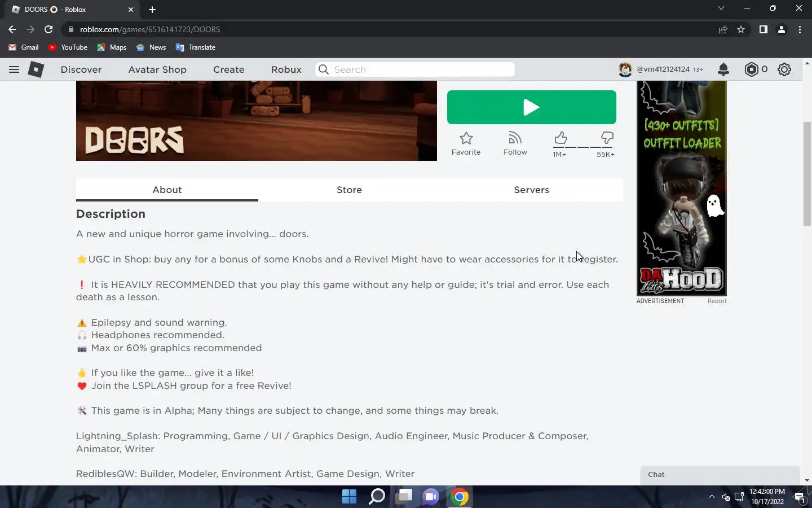Open Task View on the taskbar
This screenshot has height=508, width=812.
404,497
